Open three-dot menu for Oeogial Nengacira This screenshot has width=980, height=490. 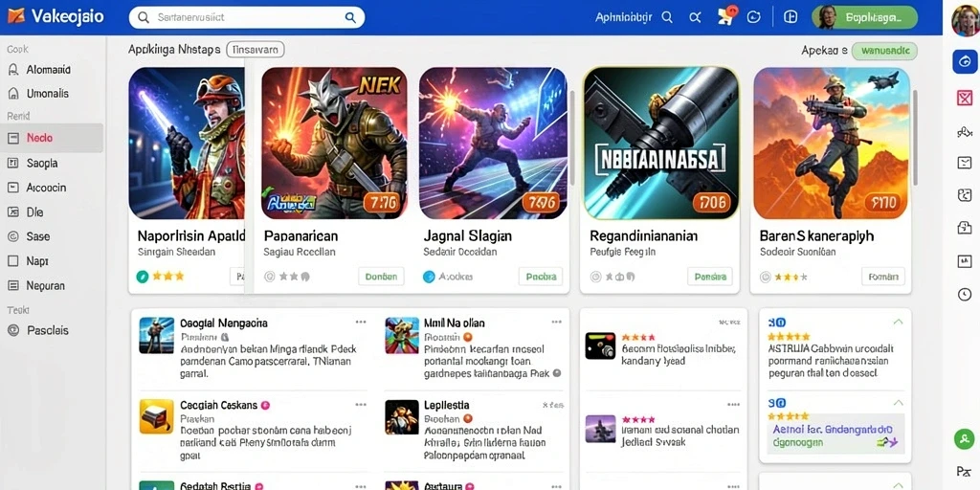(361, 323)
